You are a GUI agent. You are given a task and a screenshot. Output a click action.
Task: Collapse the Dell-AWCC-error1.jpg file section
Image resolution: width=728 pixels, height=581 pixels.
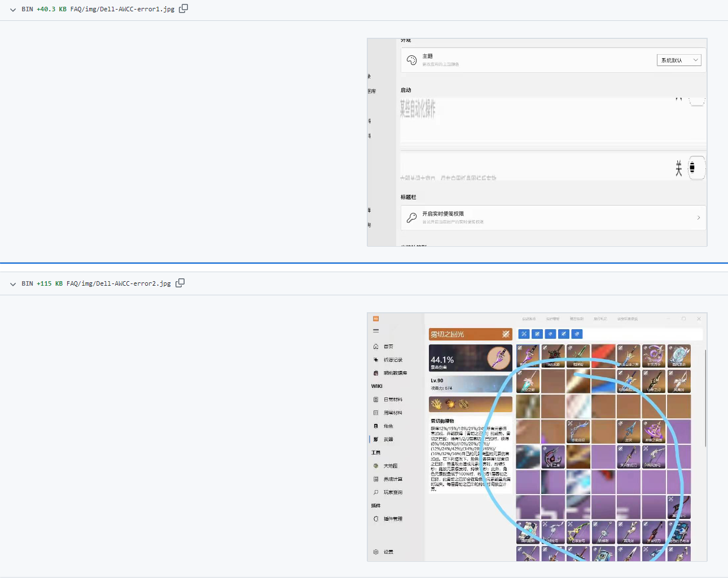tap(12, 9)
